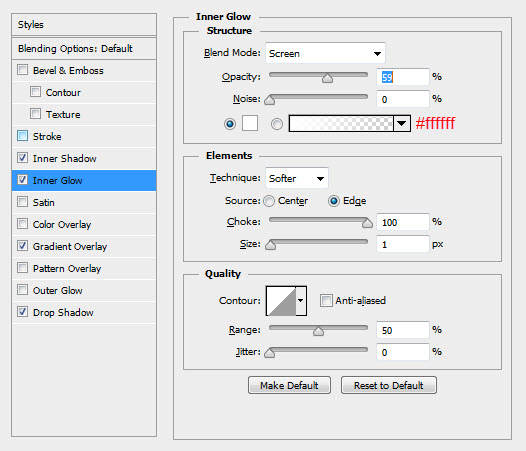Image resolution: width=526 pixels, height=451 pixels.
Task: Enable the Color Overlay checkbox
Action: coord(22,224)
